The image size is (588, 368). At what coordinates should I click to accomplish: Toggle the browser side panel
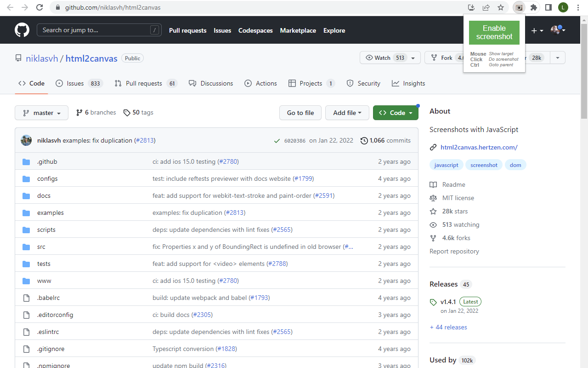[548, 7]
